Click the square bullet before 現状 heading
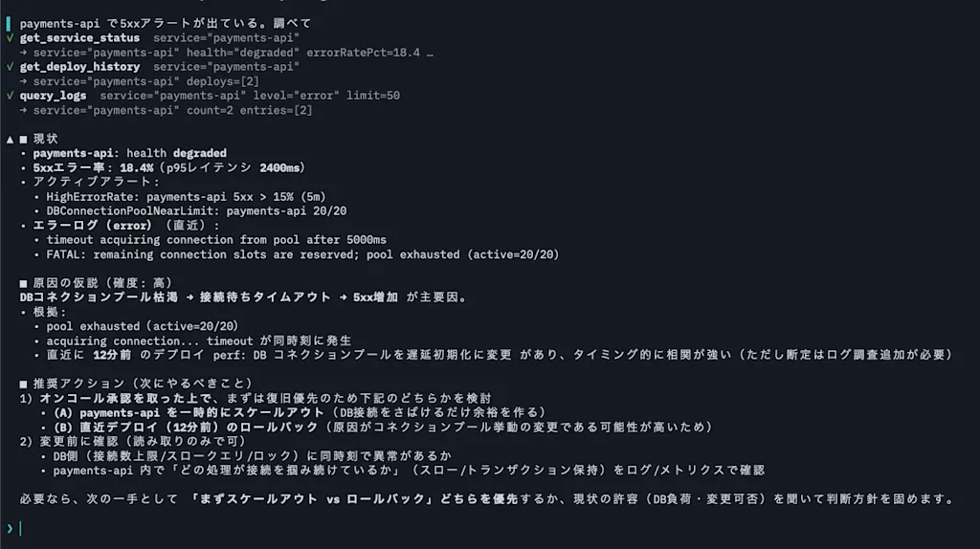The image size is (980, 549). tap(23, 140)
